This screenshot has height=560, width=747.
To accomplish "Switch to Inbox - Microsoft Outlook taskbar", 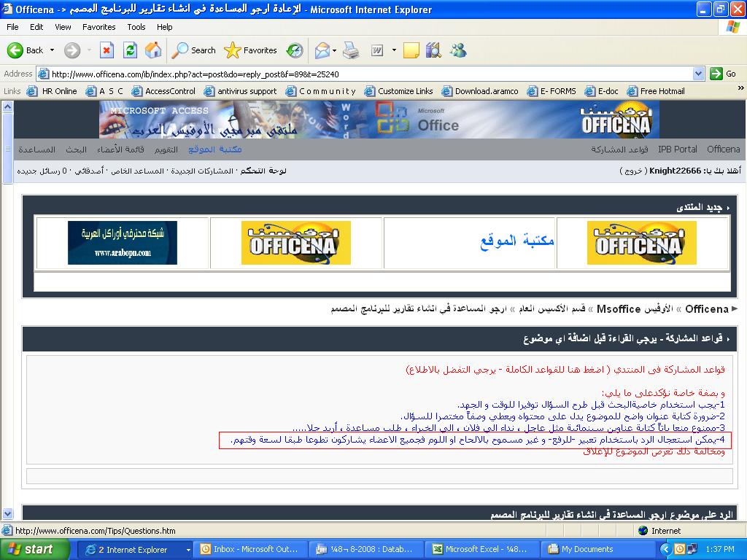I will tap(249, 550).
